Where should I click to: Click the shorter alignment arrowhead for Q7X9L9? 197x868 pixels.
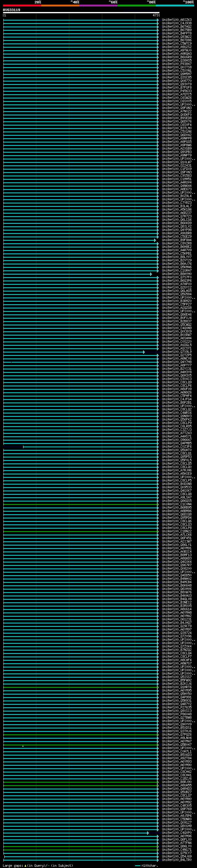coord(144,352)
